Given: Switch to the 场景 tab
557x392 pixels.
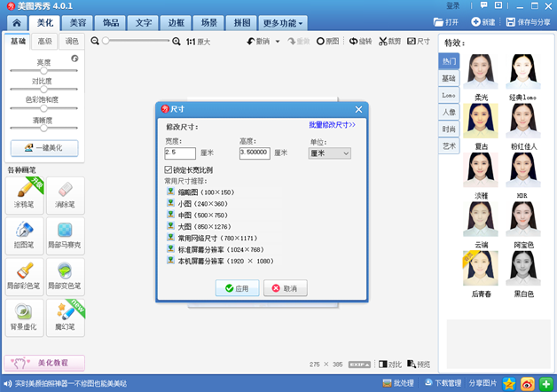Looking at the screenshot, I should coord(209,23).
